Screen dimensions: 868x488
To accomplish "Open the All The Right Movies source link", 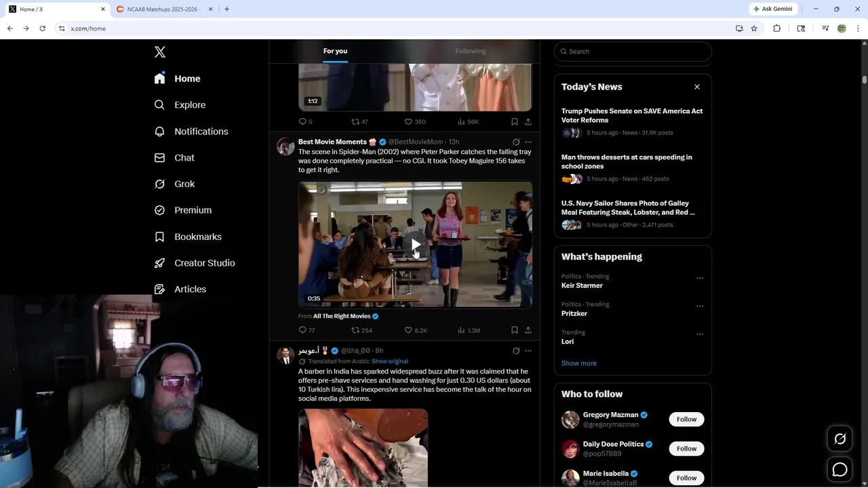I will (x=342, y=317).
